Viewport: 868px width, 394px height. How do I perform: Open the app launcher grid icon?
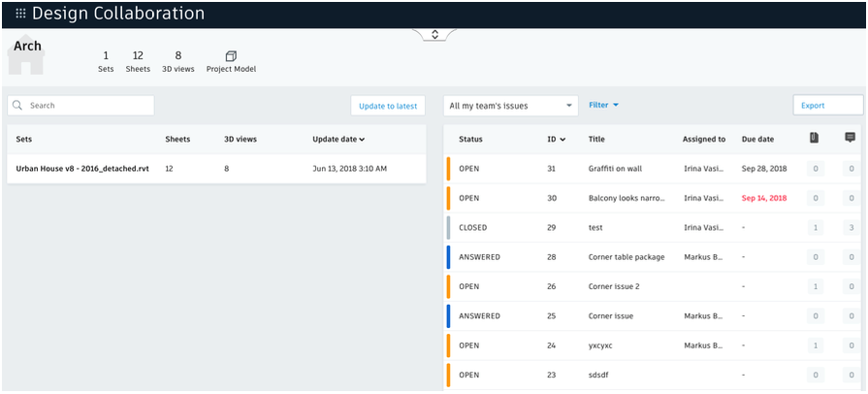pyautogui.click(x=20, y=14)
